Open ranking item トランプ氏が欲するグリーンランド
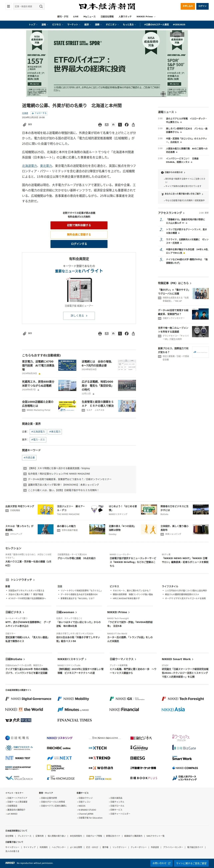 tap(186, 231)
